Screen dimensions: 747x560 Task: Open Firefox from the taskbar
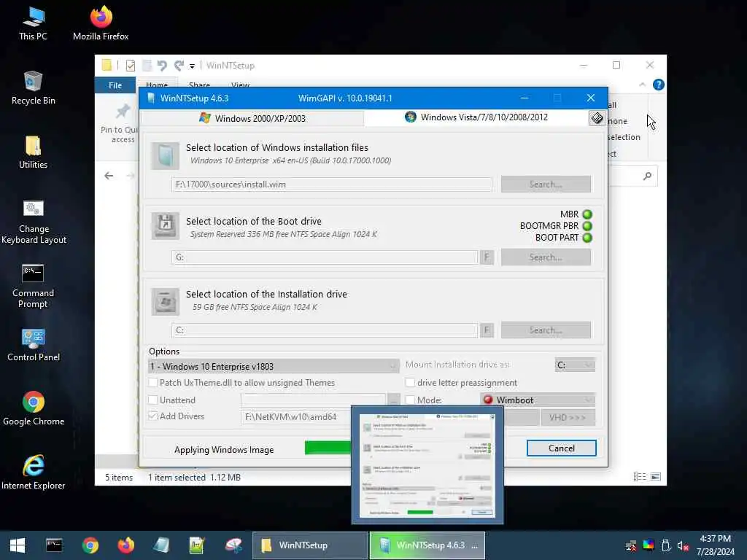[125, 545]
